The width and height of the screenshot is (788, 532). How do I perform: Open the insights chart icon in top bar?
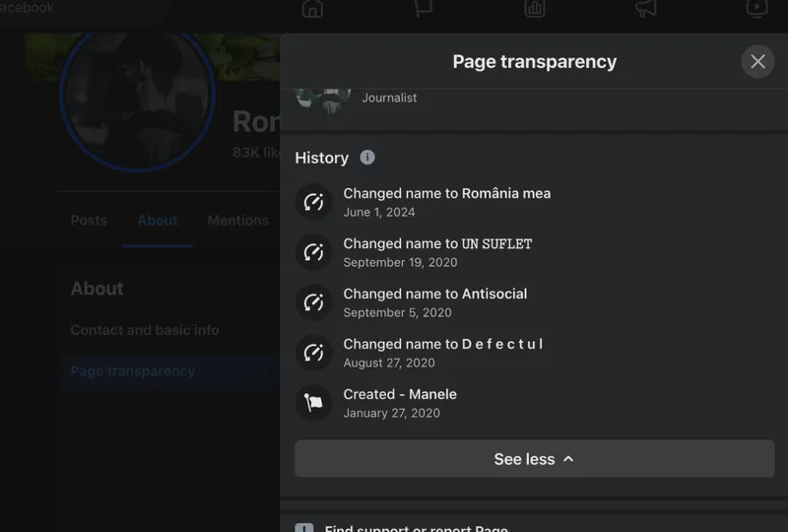click(x=535, y=9)
